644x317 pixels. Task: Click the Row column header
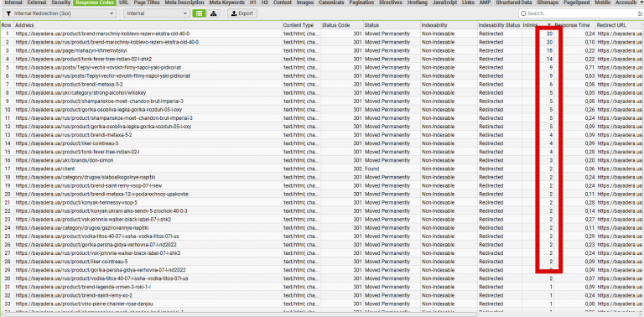[x=7, y=25]
